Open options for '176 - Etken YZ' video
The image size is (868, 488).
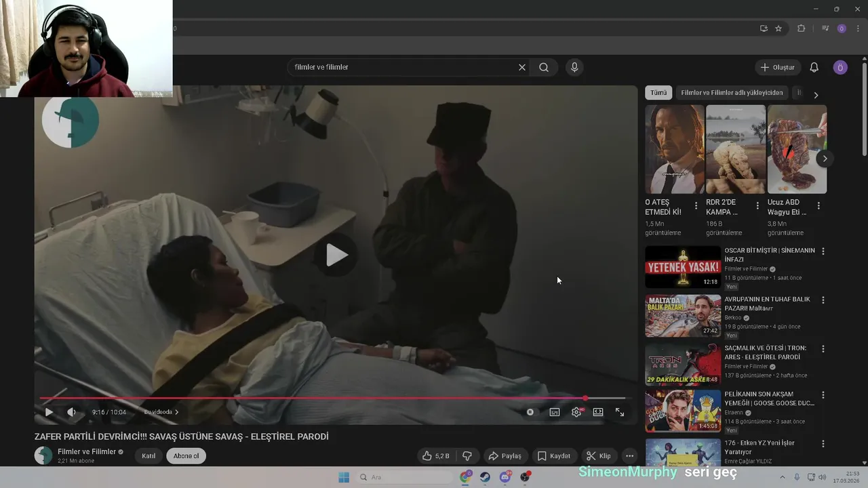click(x=823, y=443)
